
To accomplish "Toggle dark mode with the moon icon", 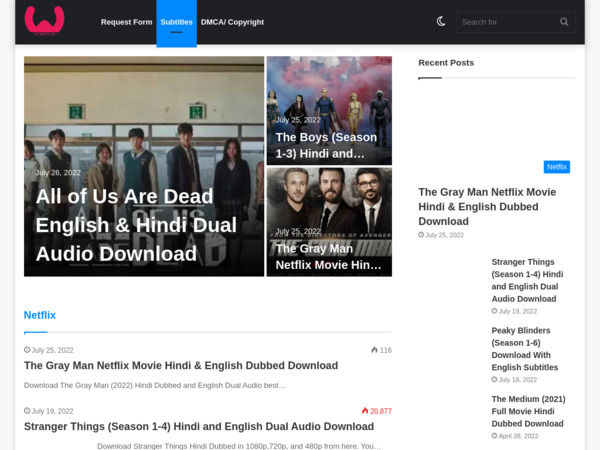I will tap(441, 21).
